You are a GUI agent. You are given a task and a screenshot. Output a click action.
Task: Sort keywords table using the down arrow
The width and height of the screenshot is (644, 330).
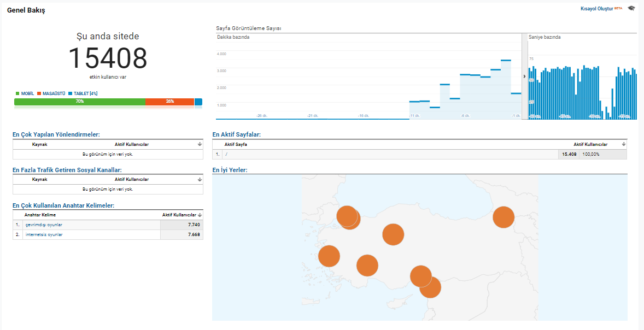[x=200, y=215]
